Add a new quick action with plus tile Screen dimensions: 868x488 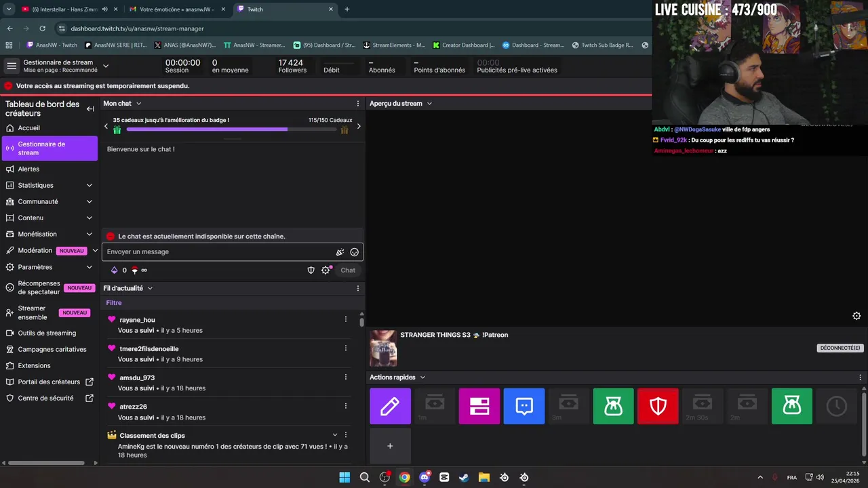(390, 446)
